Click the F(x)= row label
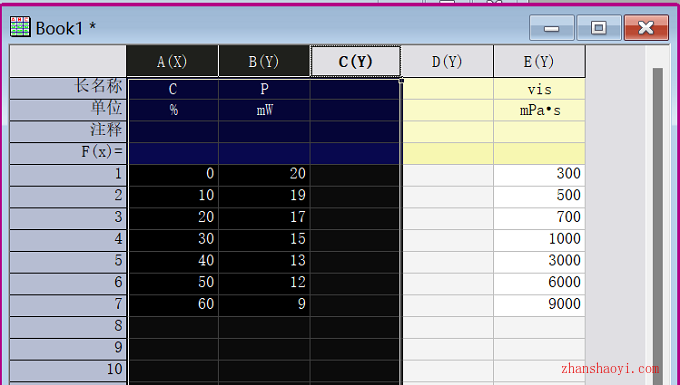The height and width of the screenshot is (385, 680). tap(68, 153)
